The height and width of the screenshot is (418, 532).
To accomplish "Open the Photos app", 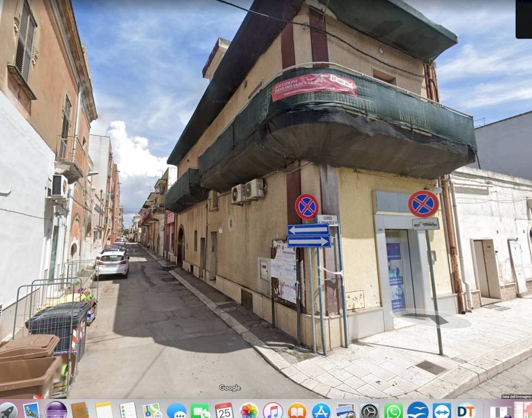I will coord(249,410).
